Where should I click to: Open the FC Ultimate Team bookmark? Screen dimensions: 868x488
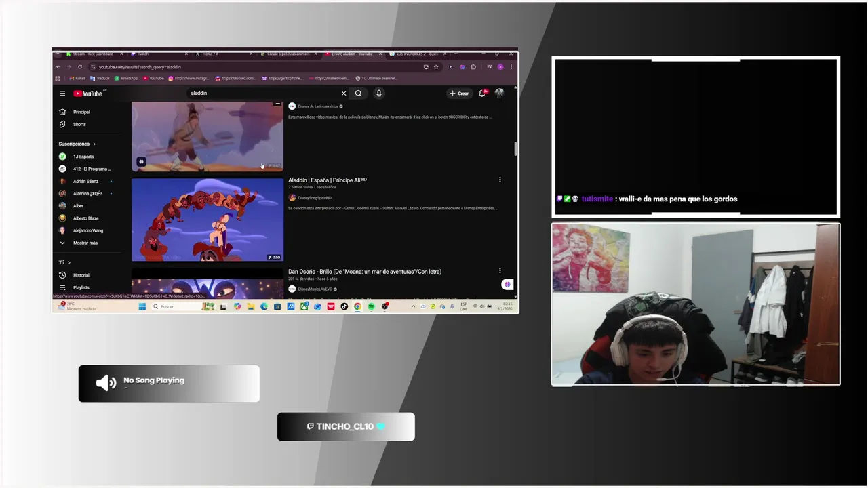[376, 79]
